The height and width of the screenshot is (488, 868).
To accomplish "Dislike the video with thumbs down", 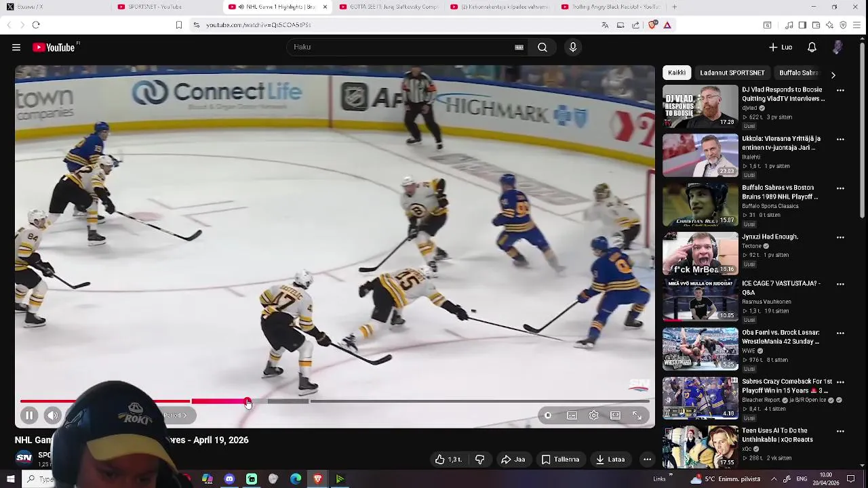I will (x=480, y=460).
